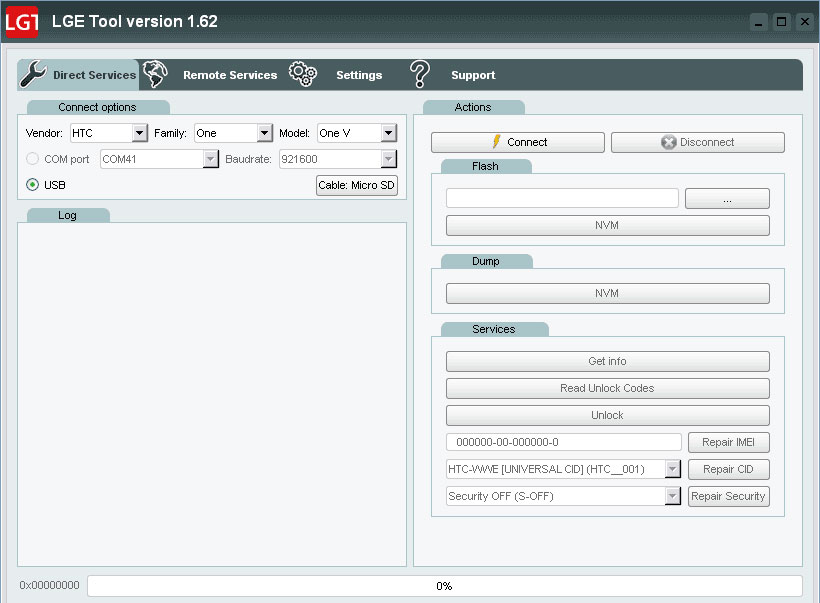Switch to the Direct Services tab
Screen dimensions: 820x603
78,75
